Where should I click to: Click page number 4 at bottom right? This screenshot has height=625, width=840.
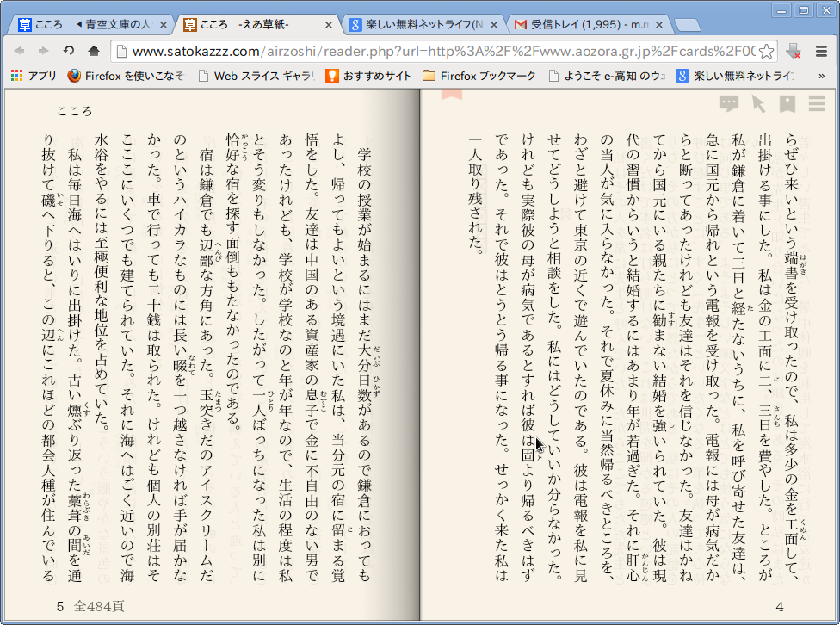click(x=780, y=607)
